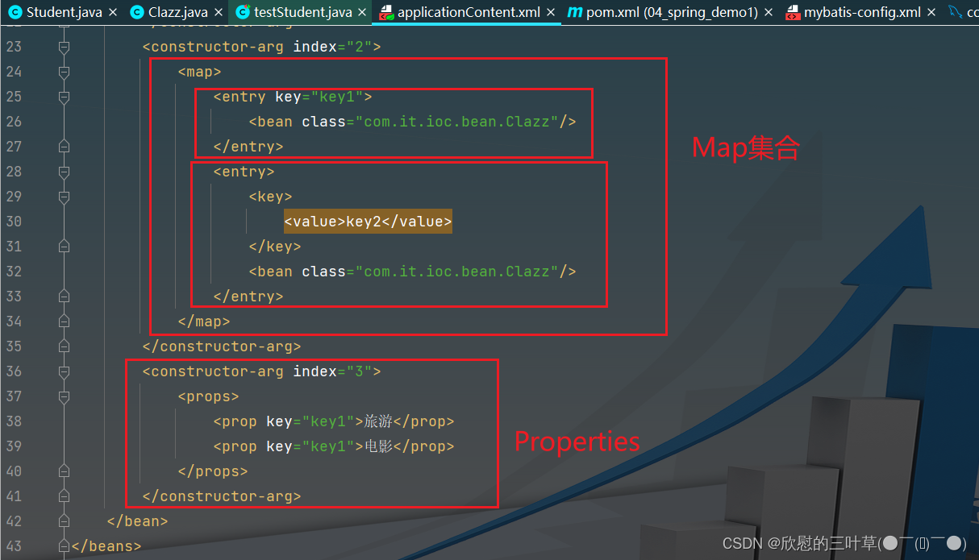Image resolution: width=979 pixels, height=560 pixels.
Task: Click fold end marker at line 27
Action: coord(64,147)
